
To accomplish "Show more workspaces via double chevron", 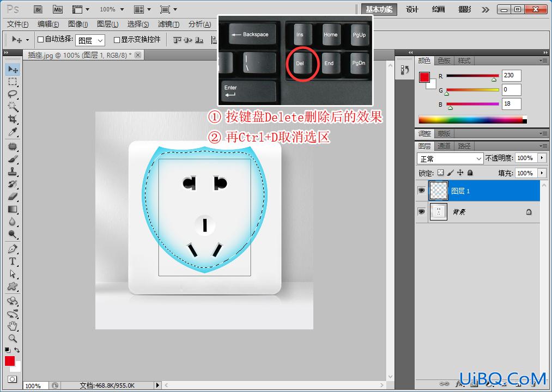I will tap(486, 9).
